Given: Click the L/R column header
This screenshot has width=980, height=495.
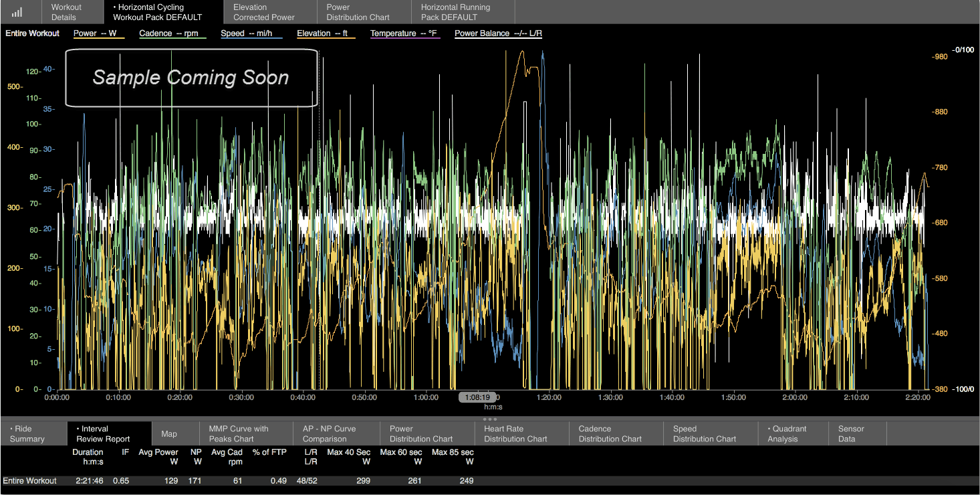Looking at the screenshot, I should point(311,457).
